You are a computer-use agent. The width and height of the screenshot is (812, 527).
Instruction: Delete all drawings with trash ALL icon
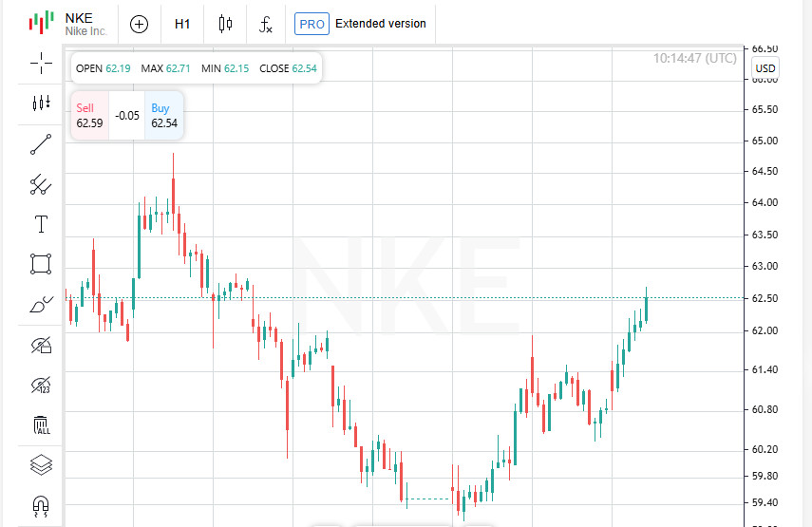point(41,424)
